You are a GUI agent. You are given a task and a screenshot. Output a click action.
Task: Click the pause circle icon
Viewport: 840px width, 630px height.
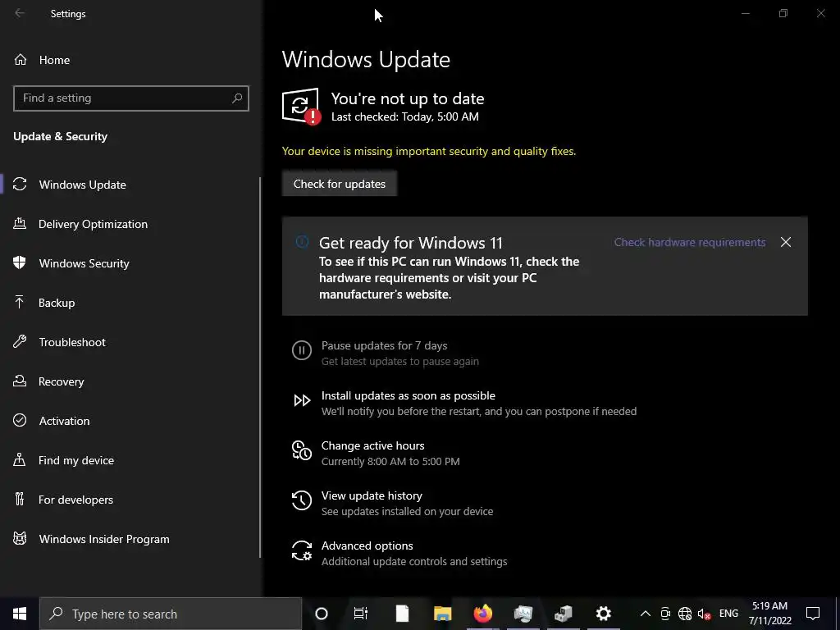[x=302, y=350]
